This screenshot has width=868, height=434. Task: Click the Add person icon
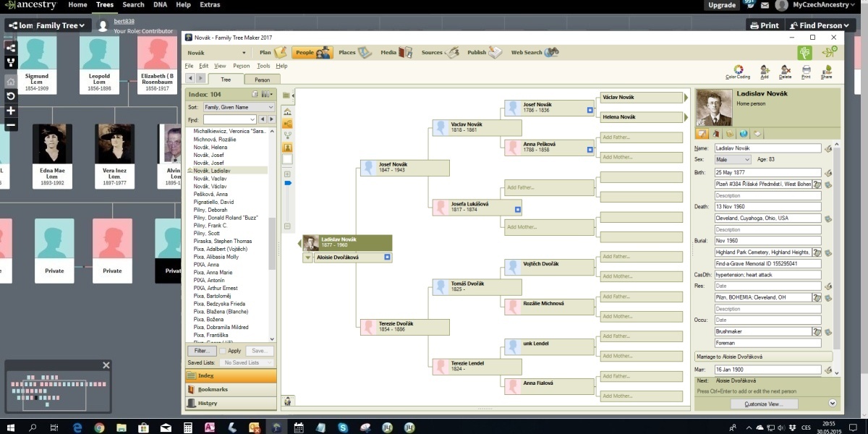click(x=765, y=72)
